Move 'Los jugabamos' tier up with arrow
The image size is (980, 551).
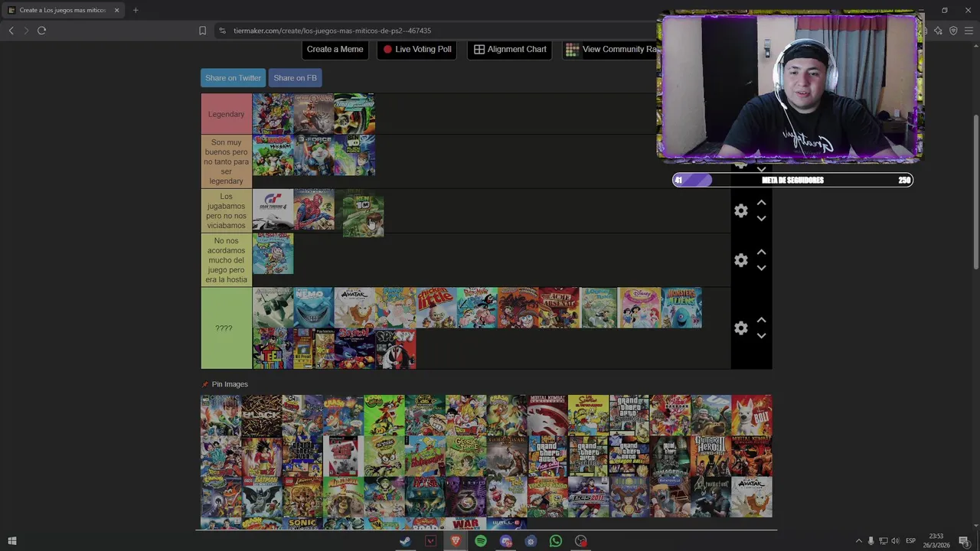[x=761, y=203]
